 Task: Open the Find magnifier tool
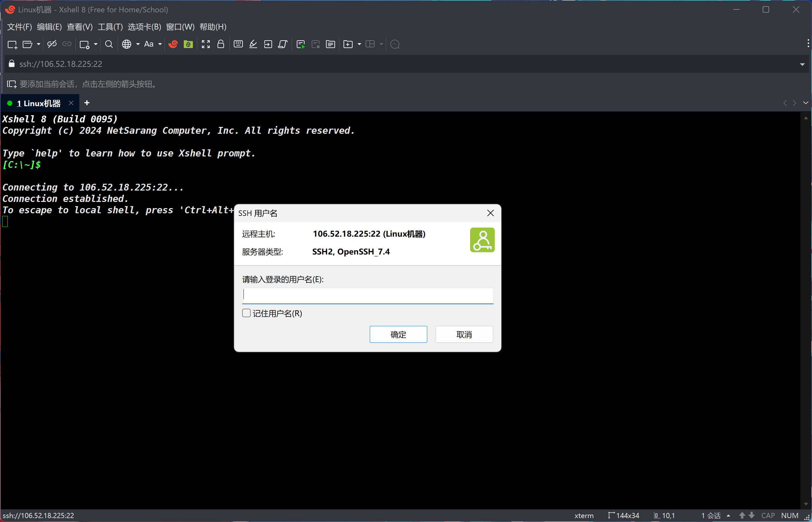pos(109,44)
